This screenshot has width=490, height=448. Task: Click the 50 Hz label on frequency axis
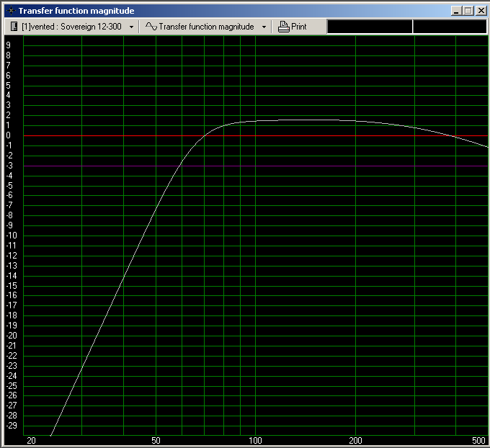156,440
